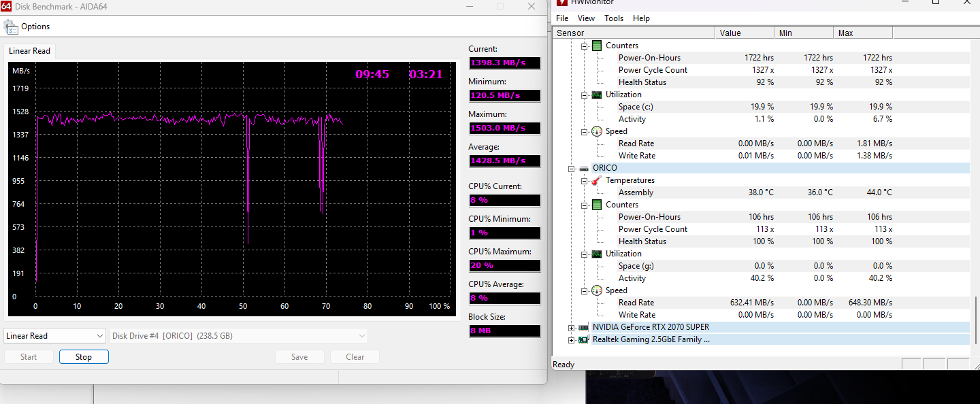This screenshot has height=404, width=980.
Task: Collapse the ORICO drive node
Action: pos(572,168)
